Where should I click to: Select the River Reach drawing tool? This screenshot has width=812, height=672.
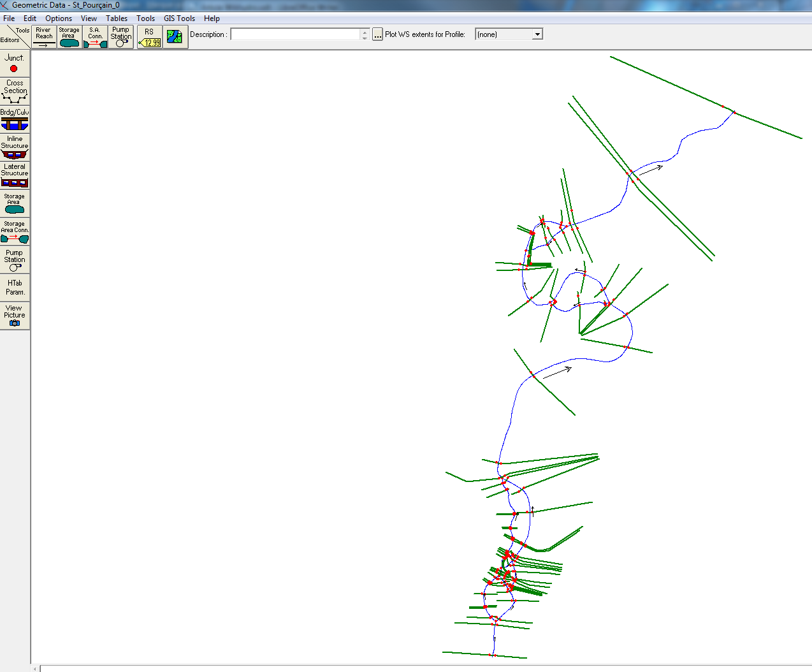[44, 37]
